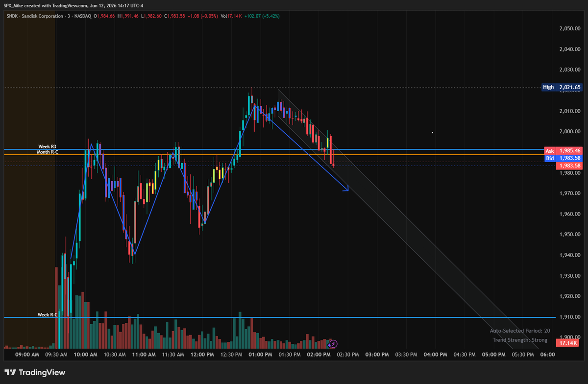Viewport: 588px width, 384px height.
Task: Click the 1,940.00 price axis label
Action: tap(570, 255)
